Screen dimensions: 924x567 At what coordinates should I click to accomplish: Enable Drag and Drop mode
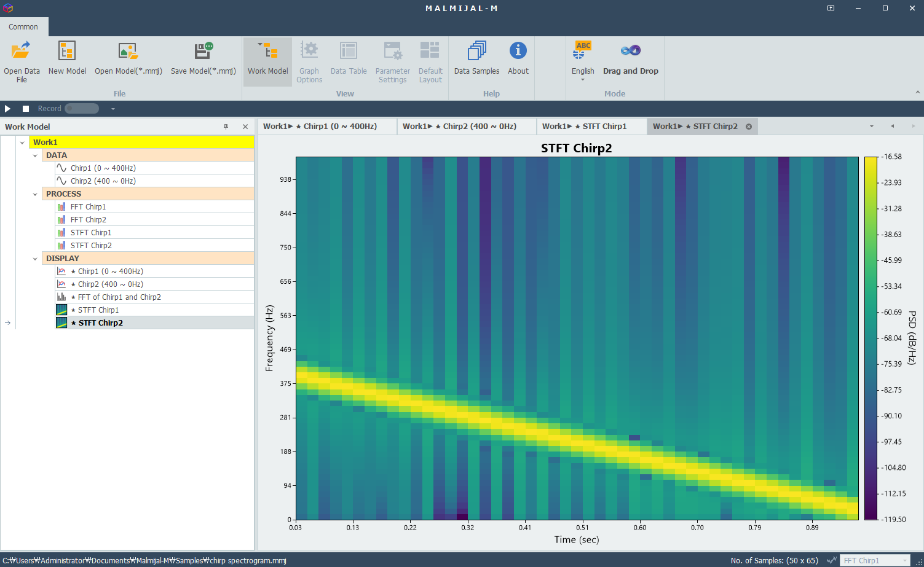[631, 58]
